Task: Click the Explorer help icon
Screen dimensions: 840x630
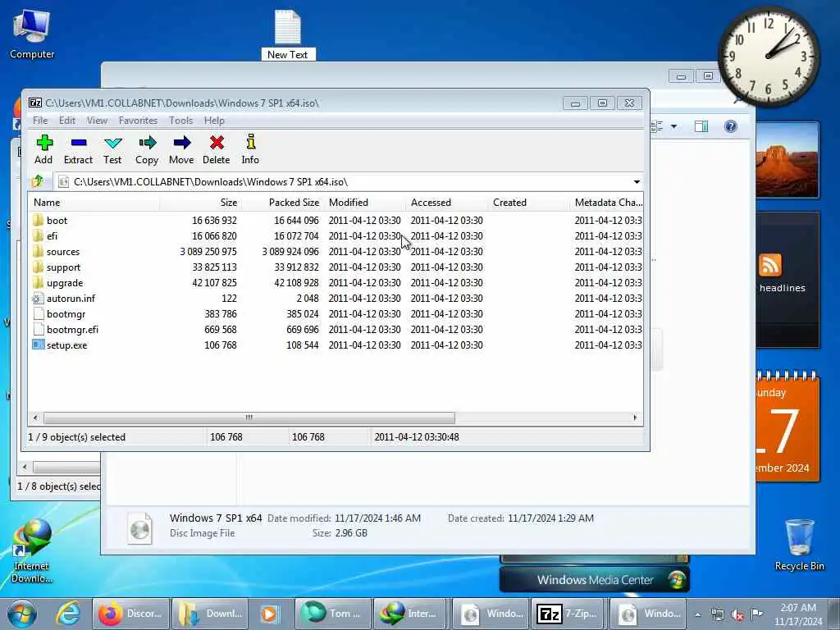Action: point(730,126)
